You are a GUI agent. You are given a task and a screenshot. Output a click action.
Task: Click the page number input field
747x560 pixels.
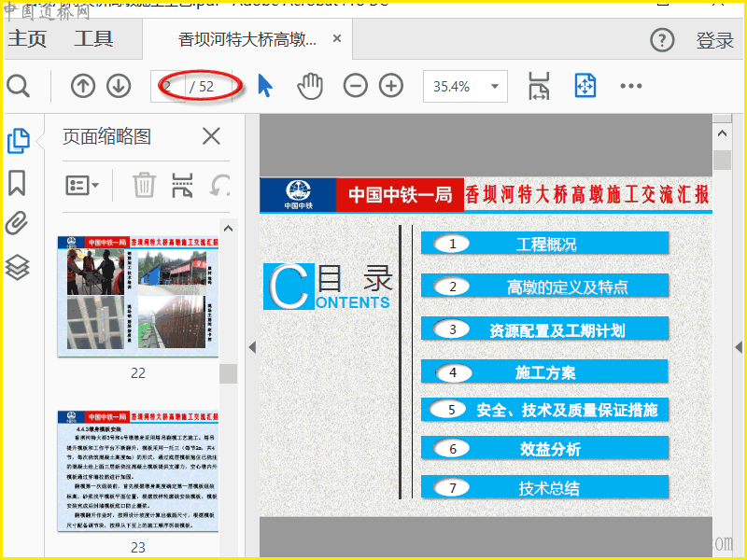point(168,86)
